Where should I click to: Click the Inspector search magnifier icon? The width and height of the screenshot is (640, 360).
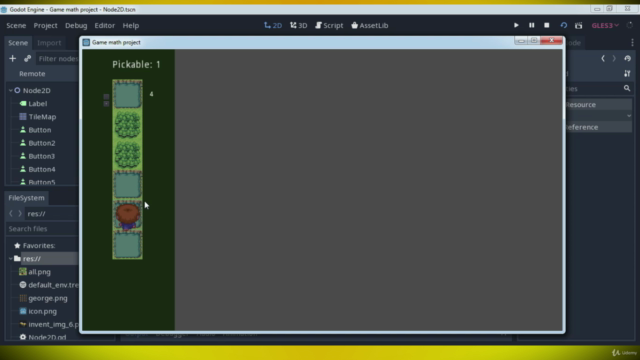pyautogui.click(x=627, y=88)
